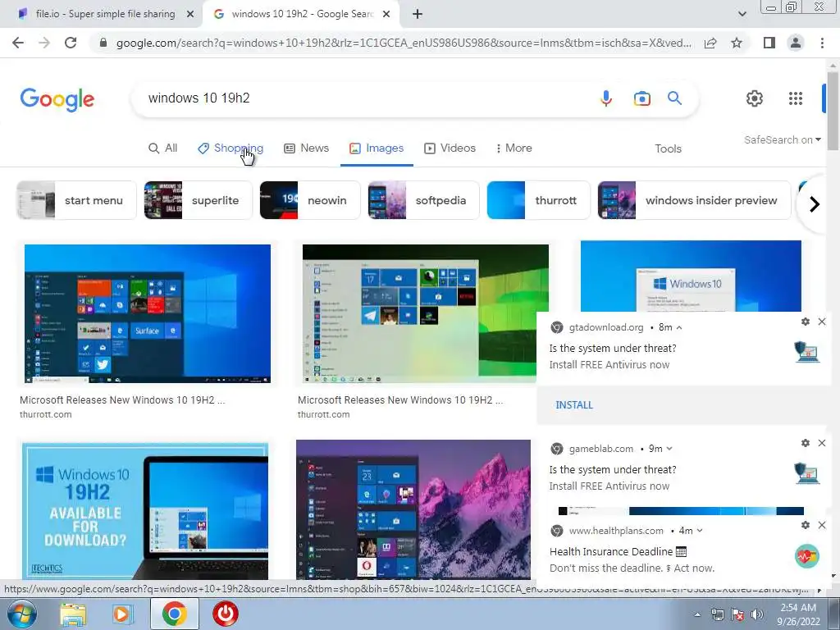Open the Chrome profile avatar
The height and width of the screenshot is (630, 840).
point(796,43)
